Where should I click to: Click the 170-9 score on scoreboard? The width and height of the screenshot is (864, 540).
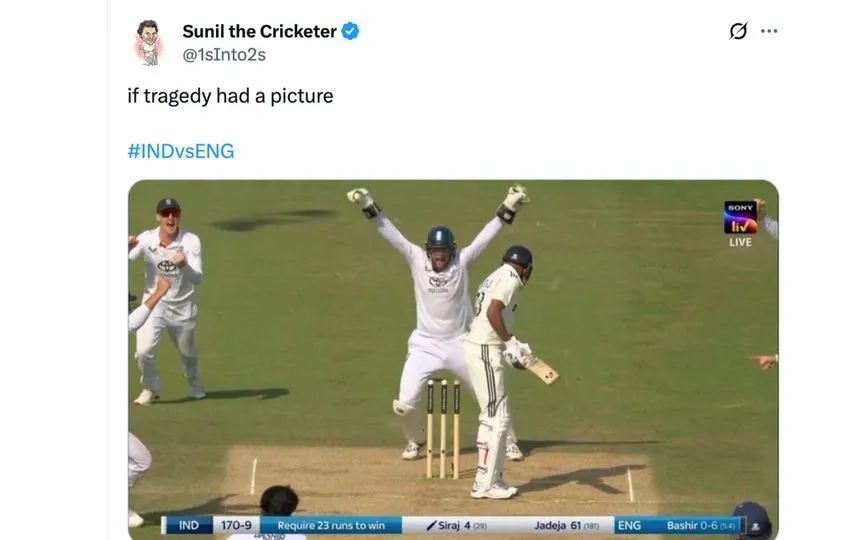pyautogui.click(x=236, y=526)
